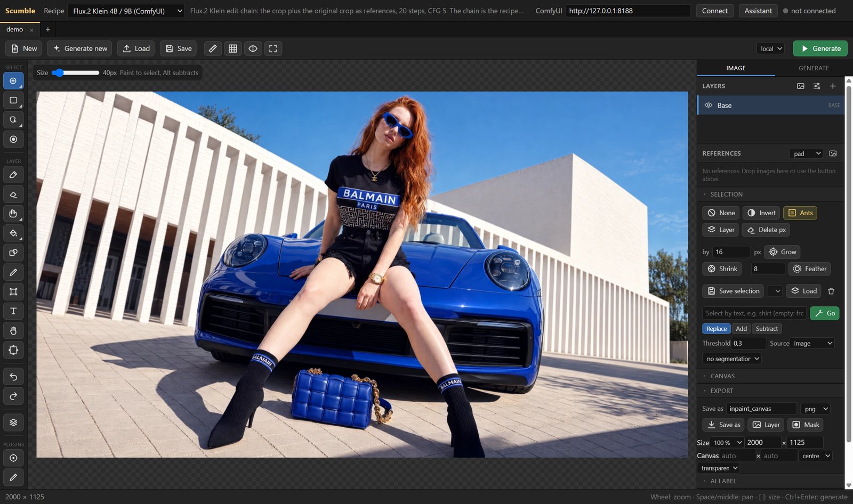Open the Assistant panel button
Viewport: 853px width, 504px height.
pyautogui.click(x=758, y=11)
